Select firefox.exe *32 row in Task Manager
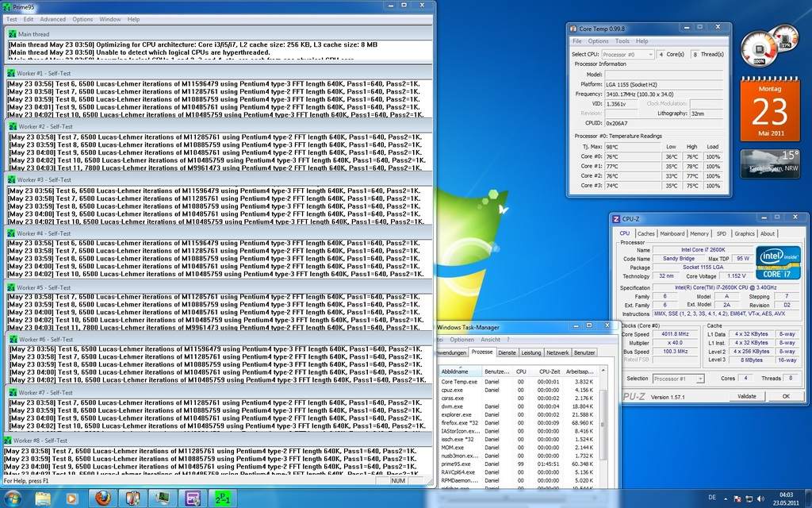The width and height of the screenshot is (812, 508). pos(518,423)
